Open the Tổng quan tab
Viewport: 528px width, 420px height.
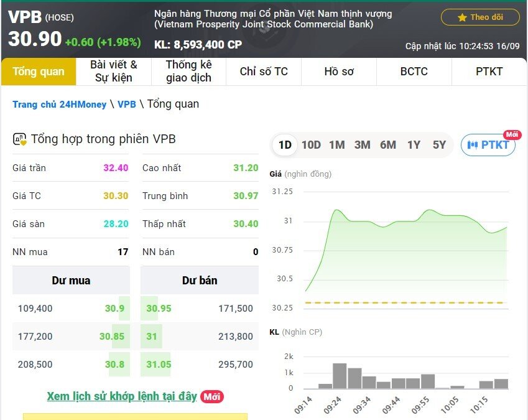(x=39, y=72)
